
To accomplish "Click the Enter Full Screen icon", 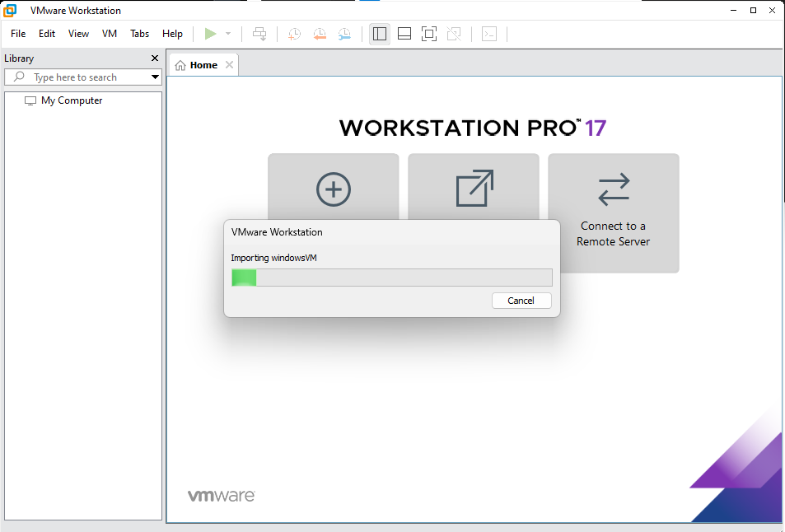I will tap(429, 34).
